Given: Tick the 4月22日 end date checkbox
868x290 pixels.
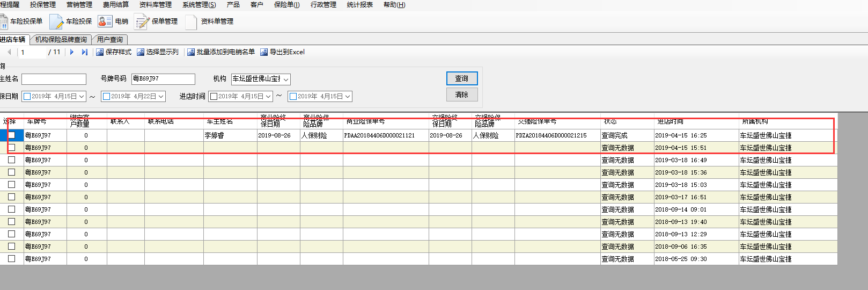Looking at the screenshot, I should click(107, 97).
